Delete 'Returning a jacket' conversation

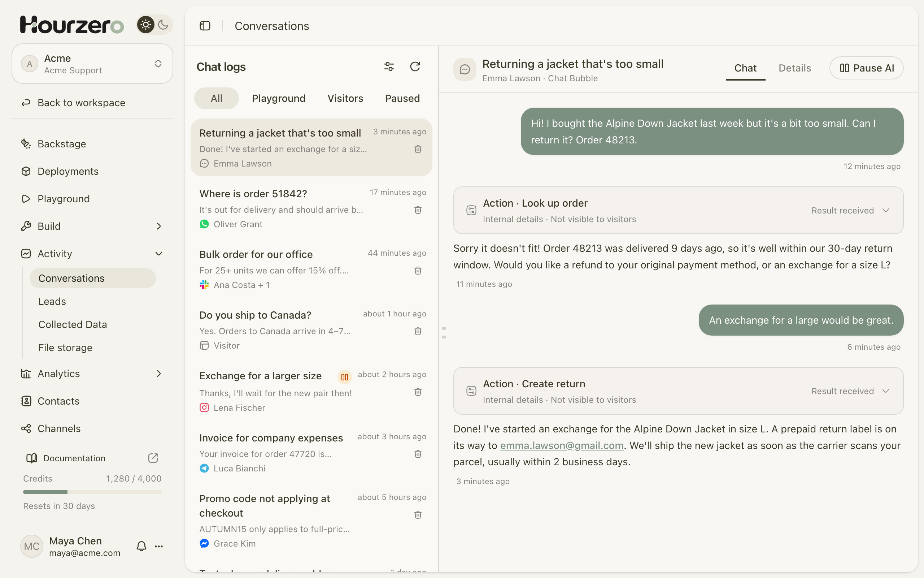tap(418, 149)
